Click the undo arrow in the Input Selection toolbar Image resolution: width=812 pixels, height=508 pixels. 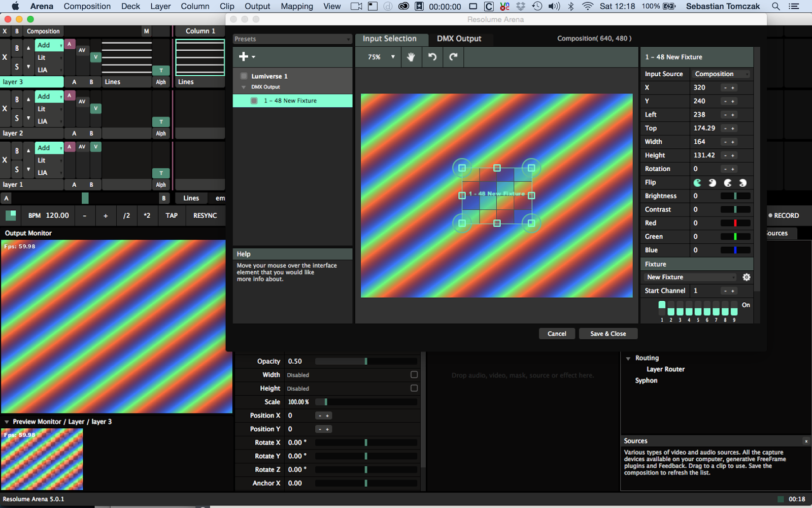pos(432,57)
